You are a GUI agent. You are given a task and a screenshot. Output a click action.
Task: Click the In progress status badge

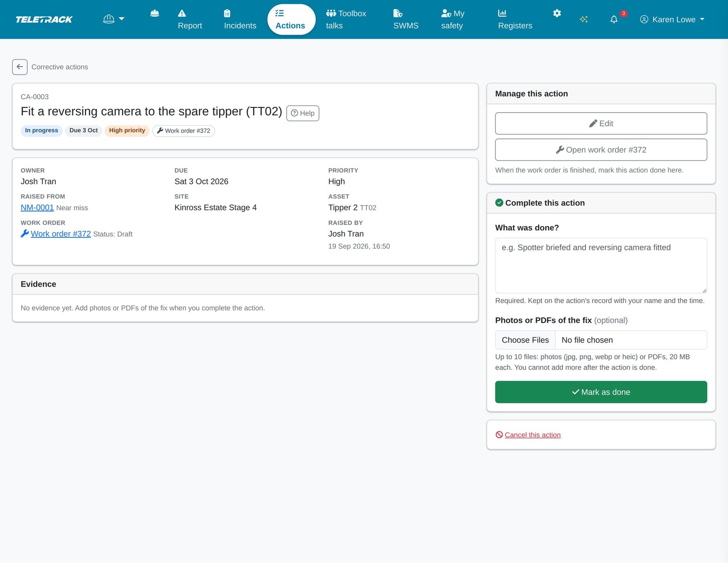(x=42, y=130)
